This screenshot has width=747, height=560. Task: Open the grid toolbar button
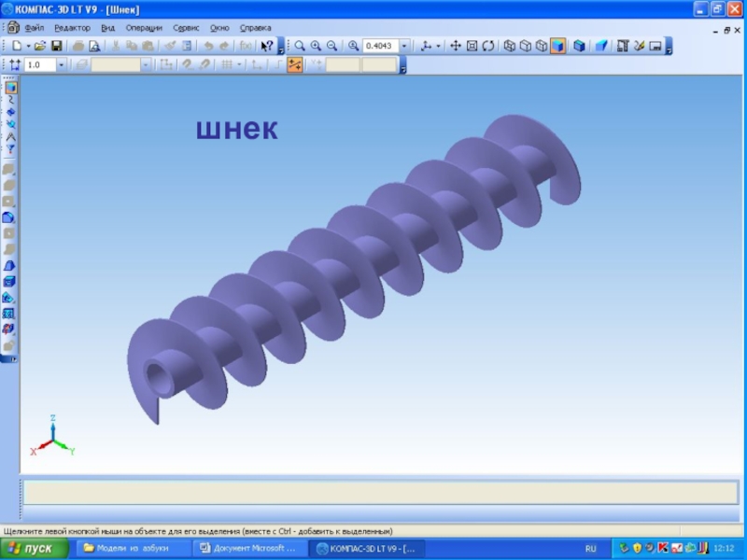click(x=227, y=64)
